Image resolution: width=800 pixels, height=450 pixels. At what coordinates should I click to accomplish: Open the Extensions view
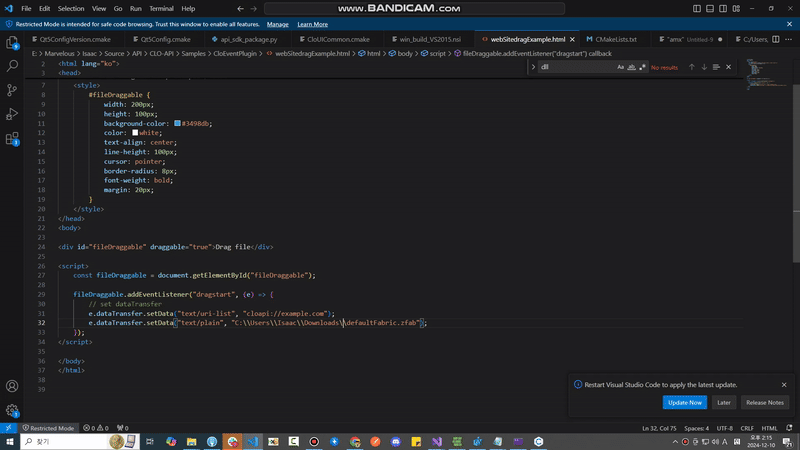tap(12, 138)
